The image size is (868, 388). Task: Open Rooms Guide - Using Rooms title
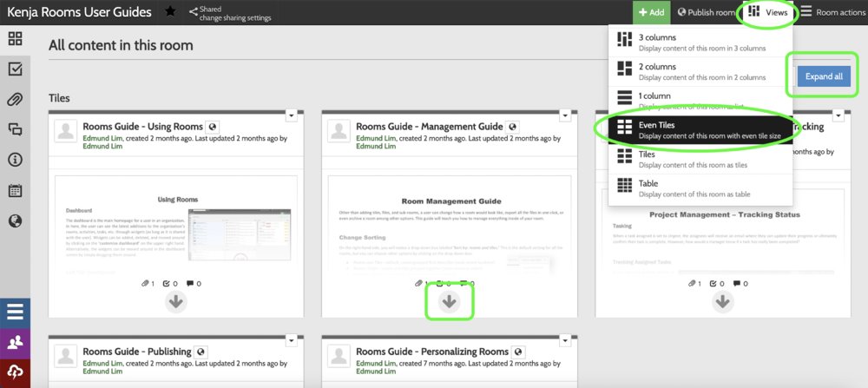tap(143, 127)
